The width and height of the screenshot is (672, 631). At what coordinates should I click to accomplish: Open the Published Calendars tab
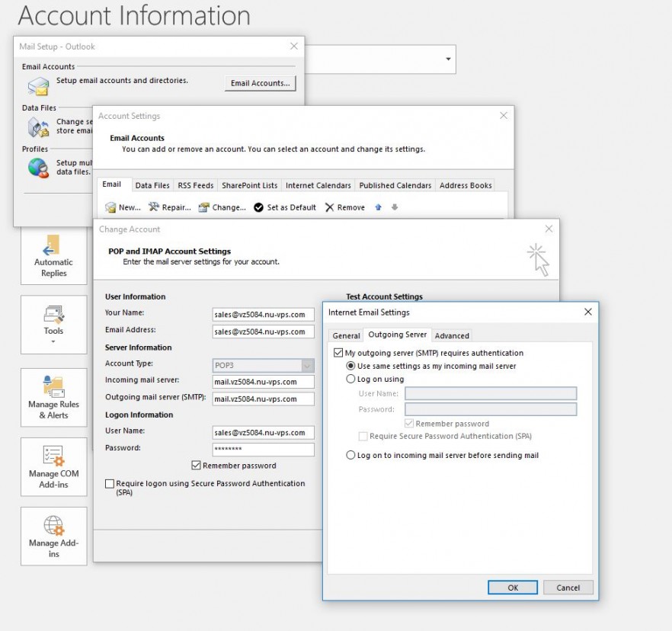[395, 186]
